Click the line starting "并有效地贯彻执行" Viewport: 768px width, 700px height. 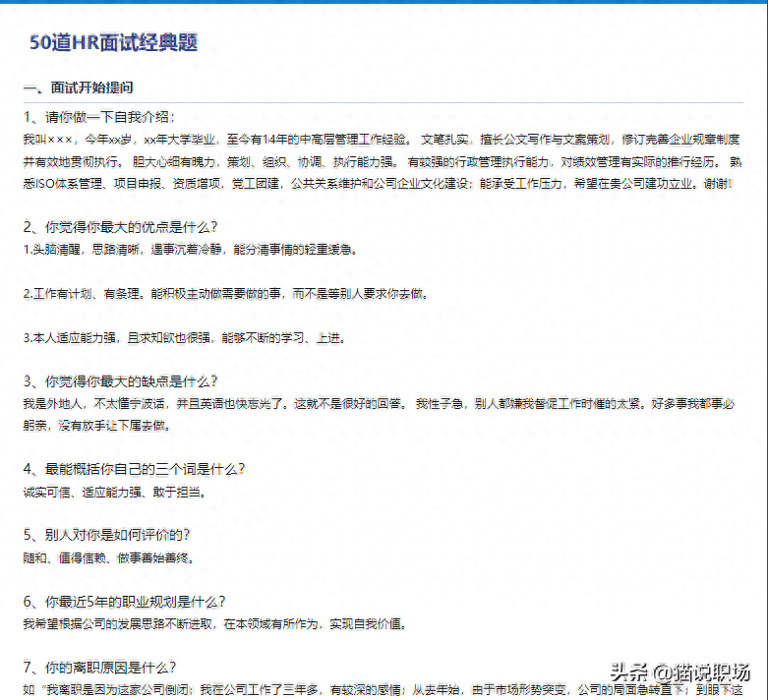[383, 161]
